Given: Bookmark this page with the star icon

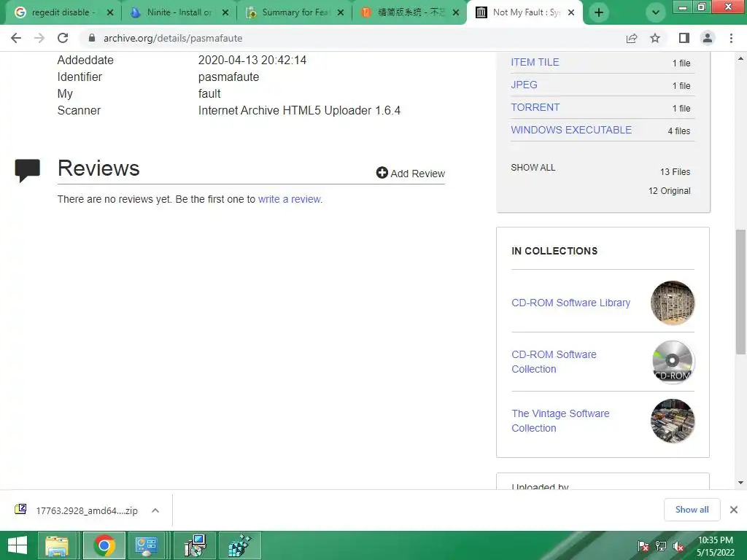Looking at the screenshot, I should [655, 38].
